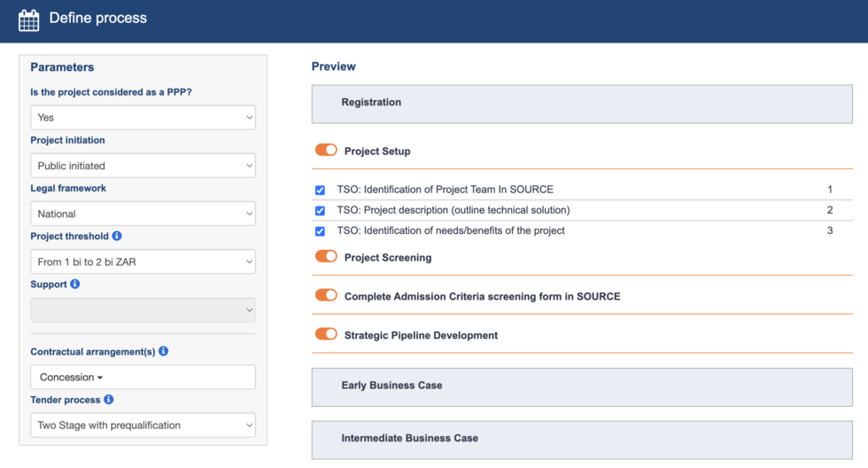Toggle Complete Admission Criteria screening form switch
The image size is (868, 468).
pos(326,296)
